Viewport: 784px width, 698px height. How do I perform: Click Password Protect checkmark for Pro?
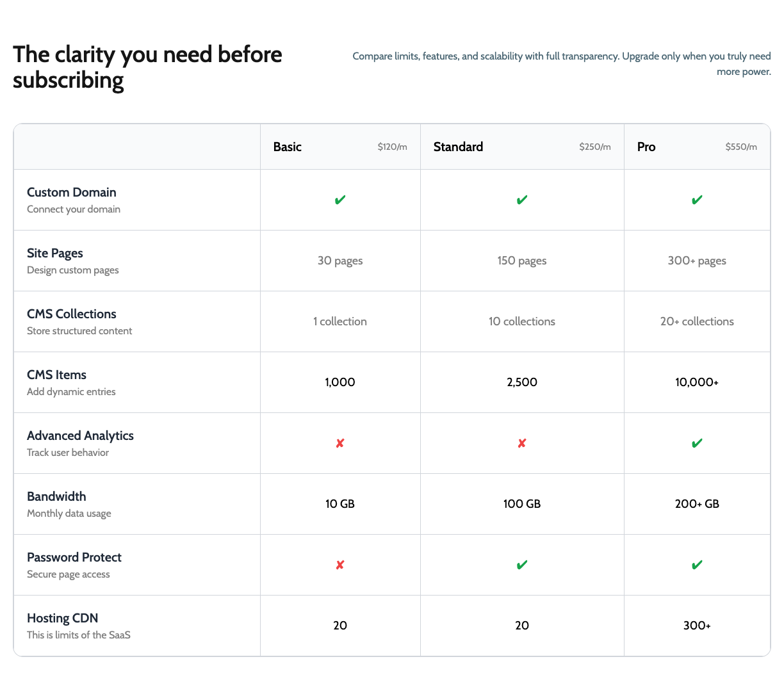pyautogui.click(x=697, y=565)
